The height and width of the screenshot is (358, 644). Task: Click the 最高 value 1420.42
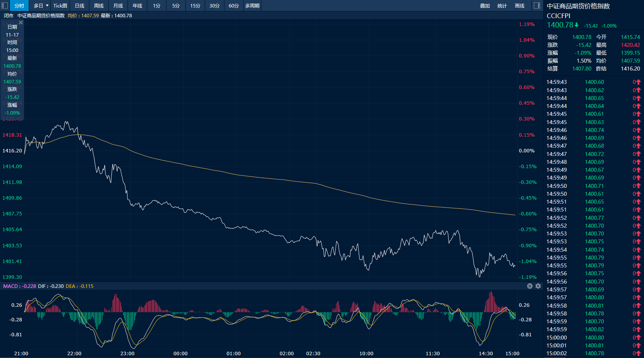point(630,45)
